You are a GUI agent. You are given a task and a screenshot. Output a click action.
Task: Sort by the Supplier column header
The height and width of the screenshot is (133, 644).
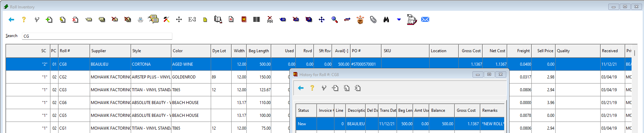click(x=110, y=51)
